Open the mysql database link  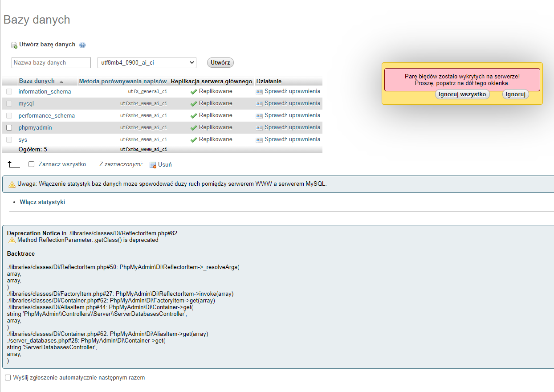26,103
